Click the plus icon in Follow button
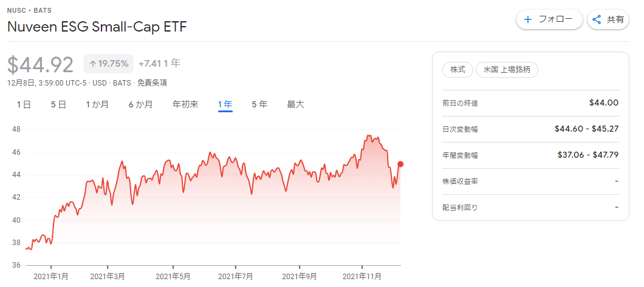Image resolution: width=644 pixels, height=287 pixels. point(528,19)
